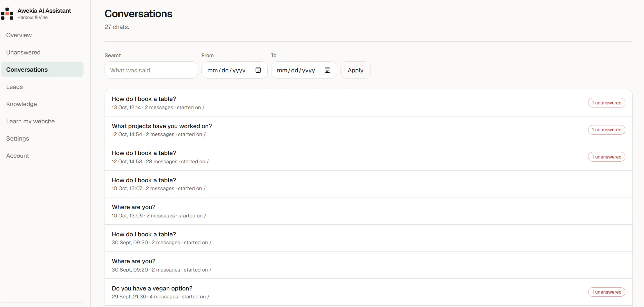Open Settings from the sidebar
This screenshot has height=307, width=644.
(x=42, y=139)
